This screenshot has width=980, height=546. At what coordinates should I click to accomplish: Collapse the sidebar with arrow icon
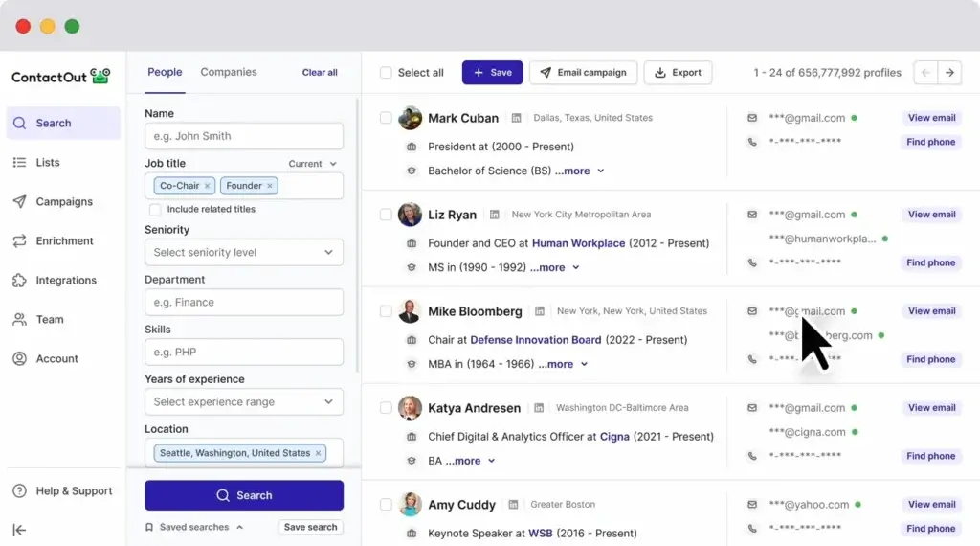(19, 531)
